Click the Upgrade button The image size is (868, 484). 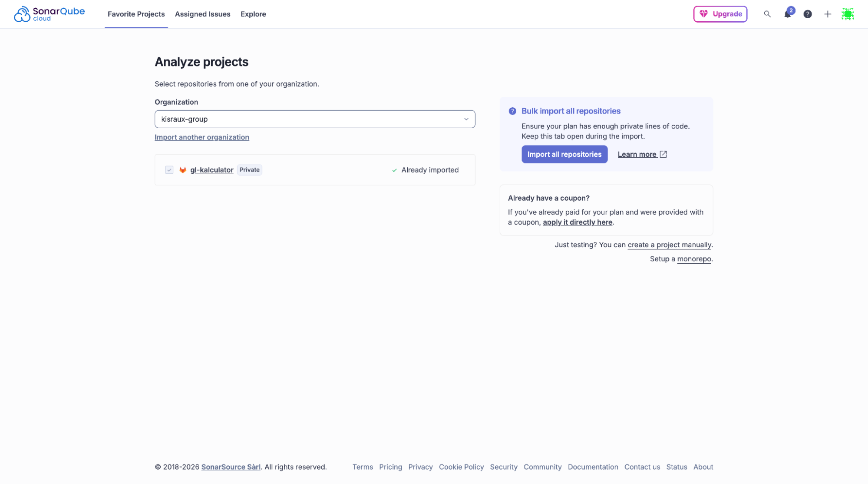[x=720, y=14]
